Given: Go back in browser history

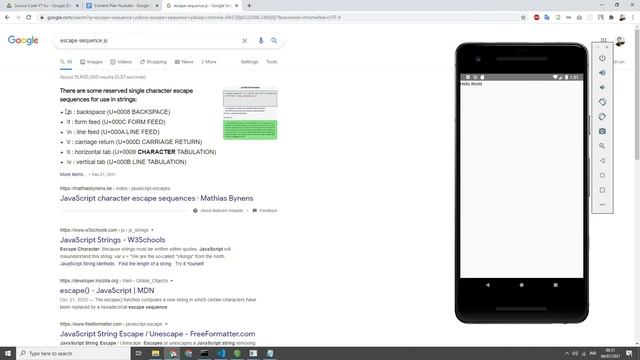Looking at the screenshot, I should pos(7,18).
